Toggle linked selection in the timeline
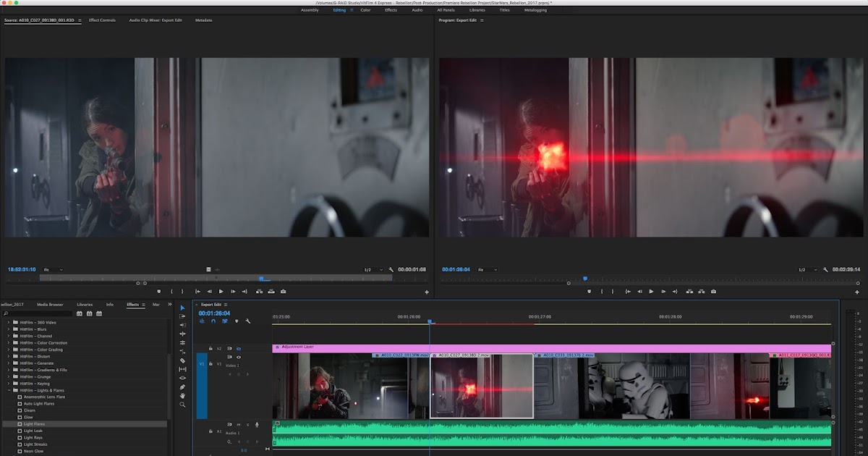Viewport: 868px width, 456px height. [x=225, y=321]
